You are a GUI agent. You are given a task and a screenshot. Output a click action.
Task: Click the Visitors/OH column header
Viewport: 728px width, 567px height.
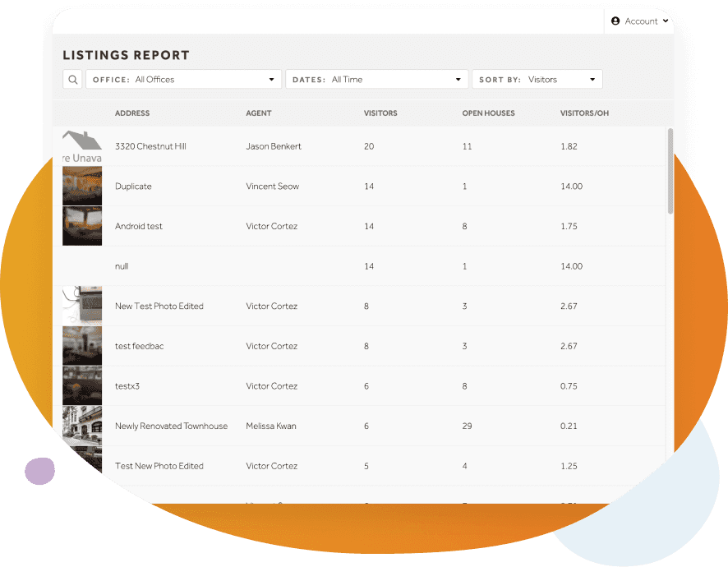click(584, 113)
